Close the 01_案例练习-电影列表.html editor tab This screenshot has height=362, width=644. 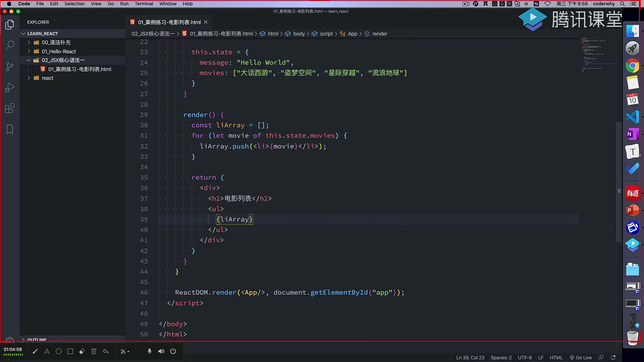pos(206,22)
